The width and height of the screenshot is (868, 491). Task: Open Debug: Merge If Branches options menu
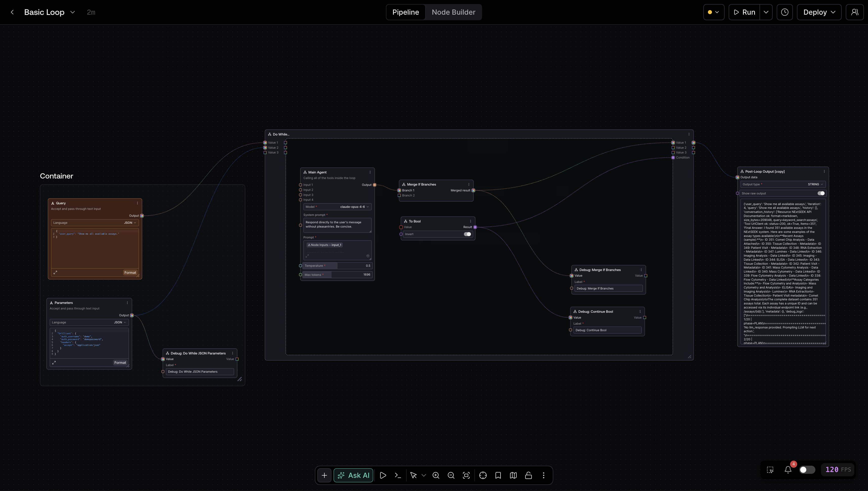[641, 270]
